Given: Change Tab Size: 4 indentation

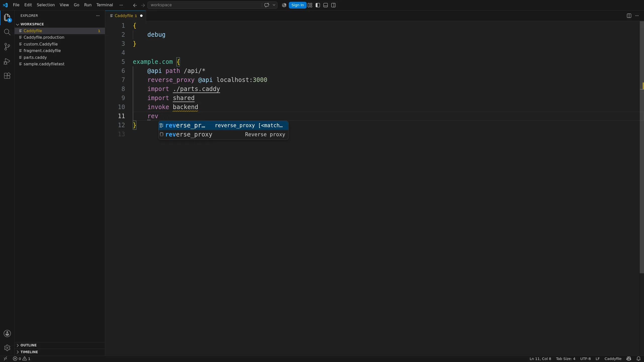Looking at the screenshot, I should coord(566,359).
